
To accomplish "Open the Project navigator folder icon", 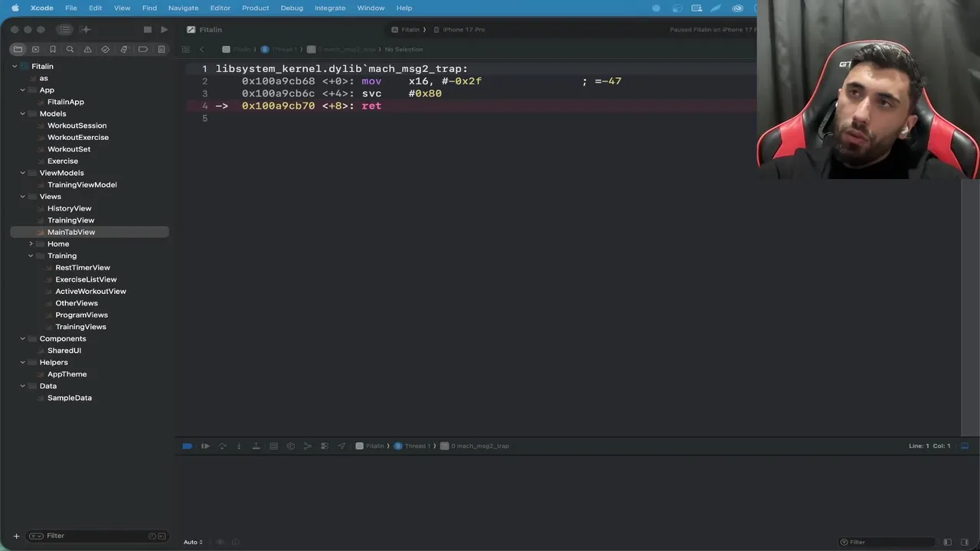I will click(18, 49).
